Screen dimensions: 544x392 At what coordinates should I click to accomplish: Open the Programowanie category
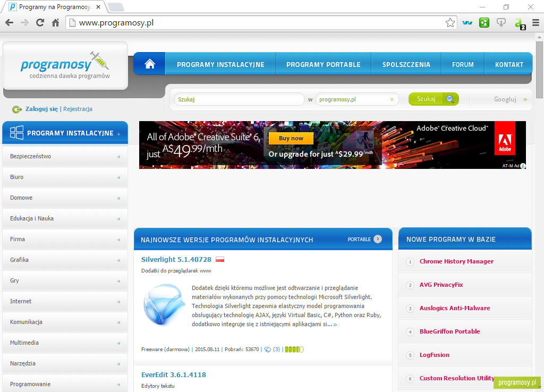click(65, 384)
